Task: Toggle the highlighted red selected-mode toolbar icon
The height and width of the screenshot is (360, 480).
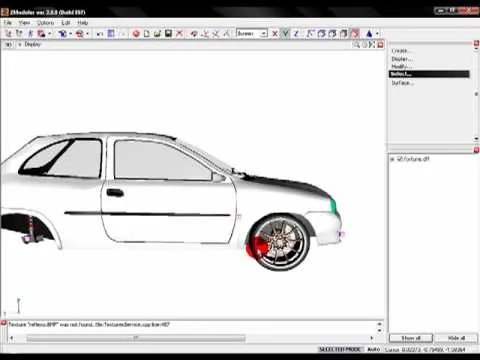Action: (355, 34)
